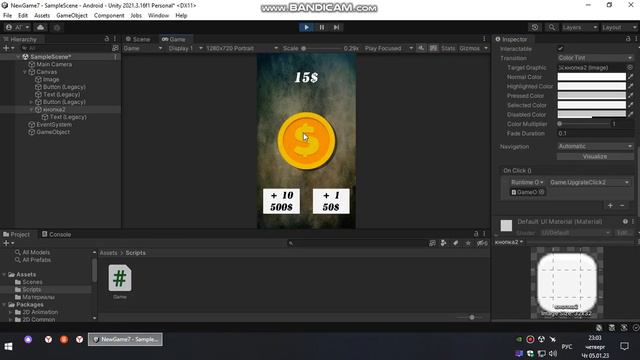Click the Normal Color swatch
This screenshot has height=360, width=640.
(x=591, y=77)
